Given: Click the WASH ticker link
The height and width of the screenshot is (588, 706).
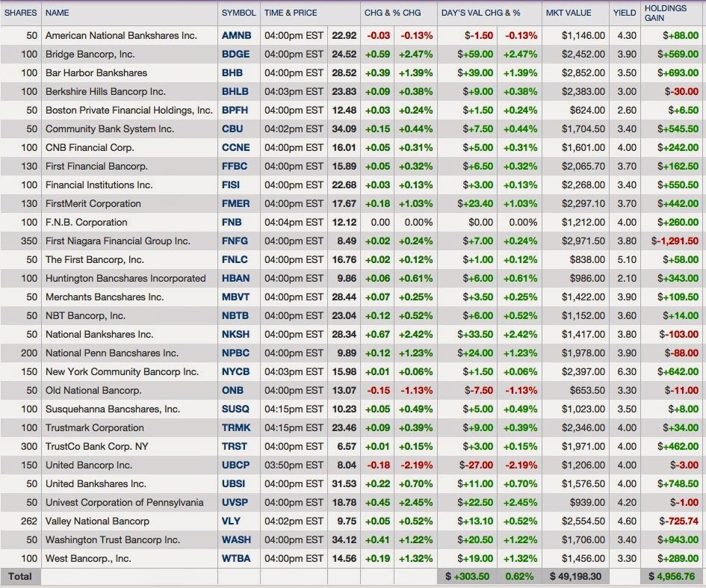Looking at the screenshot, I should [236, 539].
